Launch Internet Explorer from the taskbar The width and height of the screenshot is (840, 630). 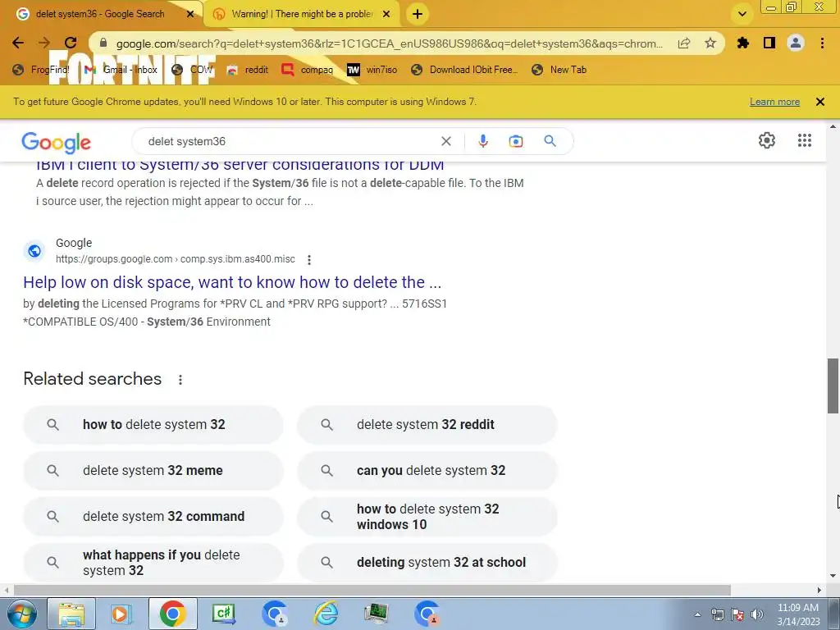(x=325, y=614)
